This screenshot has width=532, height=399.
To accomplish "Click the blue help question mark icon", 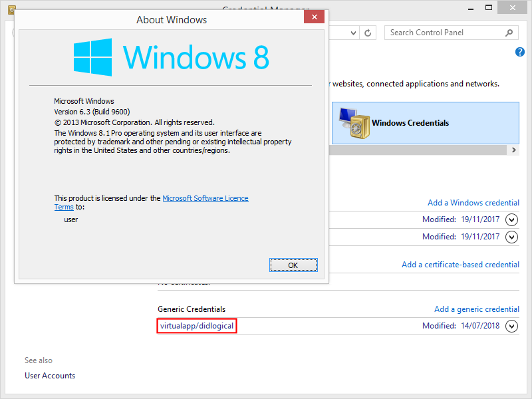I will (520, 53).
